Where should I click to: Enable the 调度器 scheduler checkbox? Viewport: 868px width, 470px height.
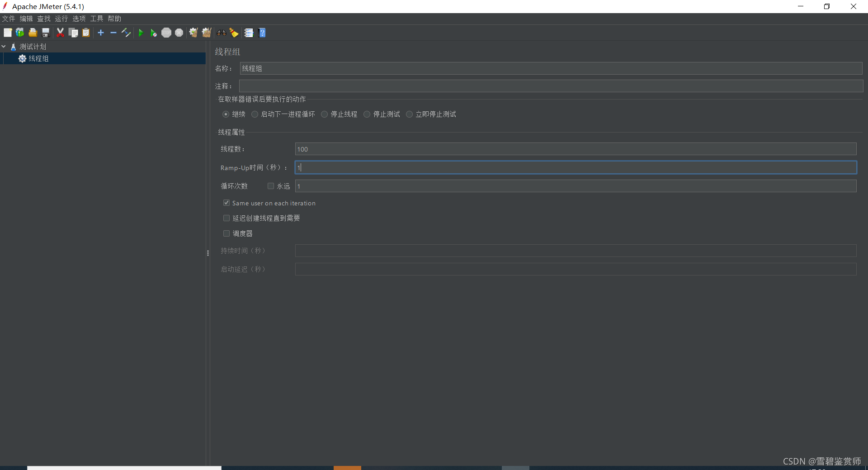pos(226,233)
